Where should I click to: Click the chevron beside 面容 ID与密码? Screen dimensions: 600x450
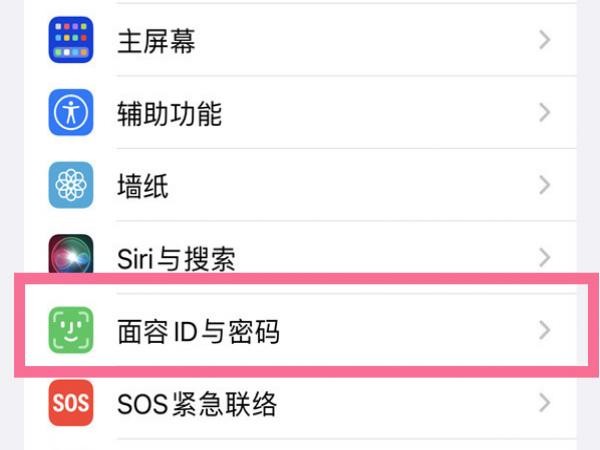545,331
